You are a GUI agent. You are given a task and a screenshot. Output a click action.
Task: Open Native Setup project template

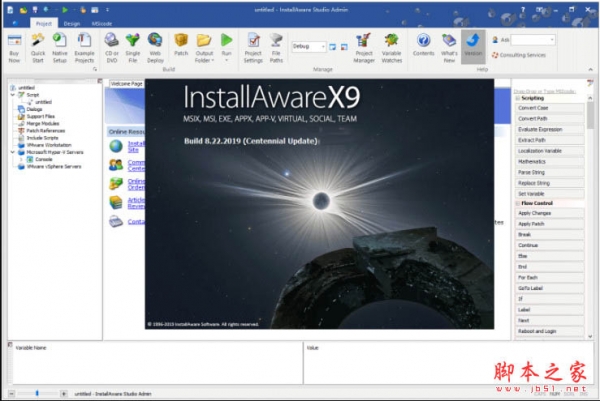pyautogui.click(x=60, y=48)
